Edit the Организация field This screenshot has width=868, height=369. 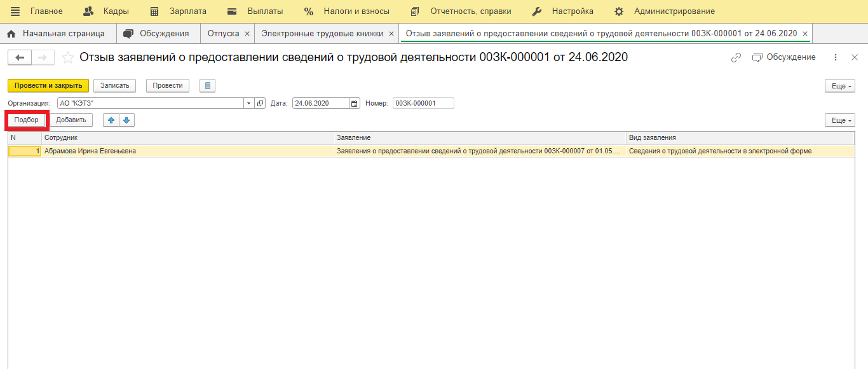[151, 103]
